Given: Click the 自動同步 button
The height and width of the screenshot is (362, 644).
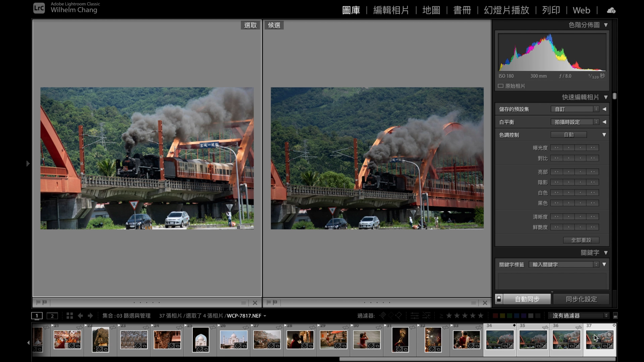Looking at the screenshot, I should 527,299.
